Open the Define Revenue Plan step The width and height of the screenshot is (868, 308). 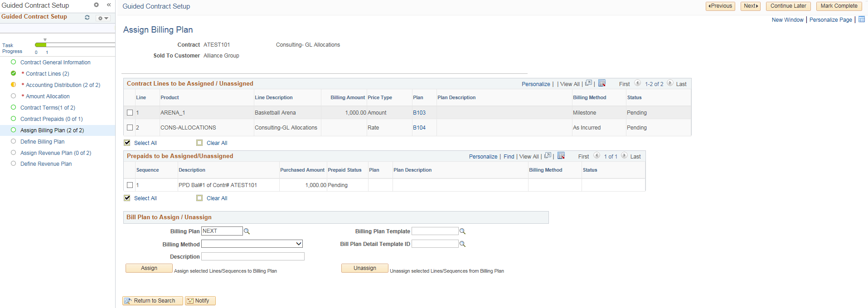46,164
